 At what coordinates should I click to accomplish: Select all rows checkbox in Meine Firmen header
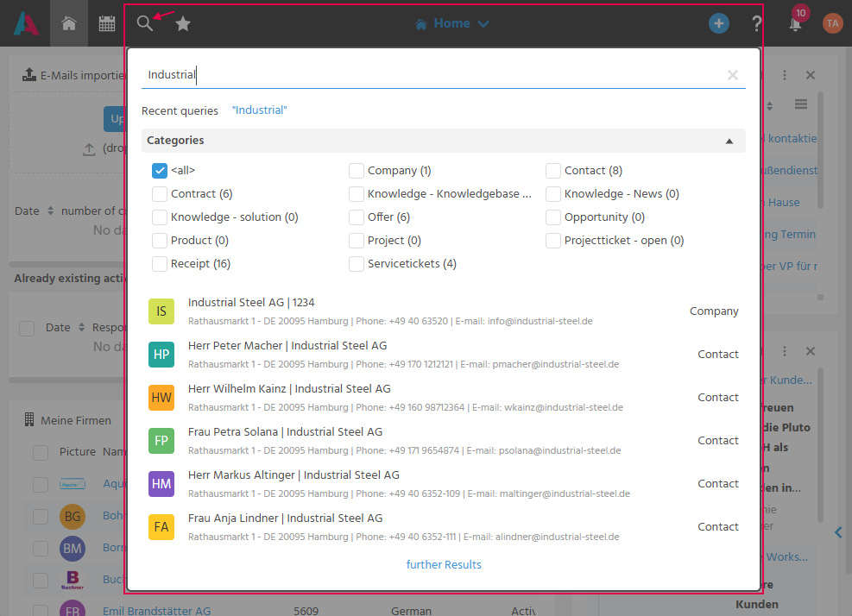(x=41, y=452)
